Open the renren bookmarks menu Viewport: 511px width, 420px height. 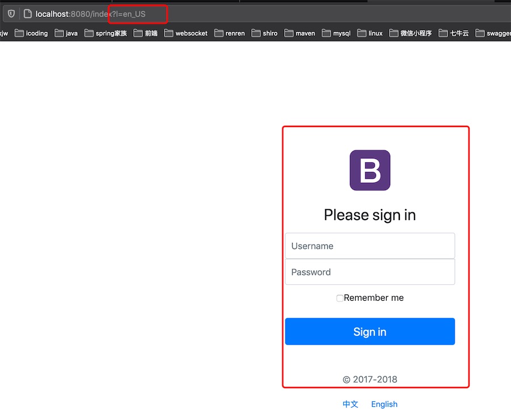pyautogui.click(x=230, y=33)
